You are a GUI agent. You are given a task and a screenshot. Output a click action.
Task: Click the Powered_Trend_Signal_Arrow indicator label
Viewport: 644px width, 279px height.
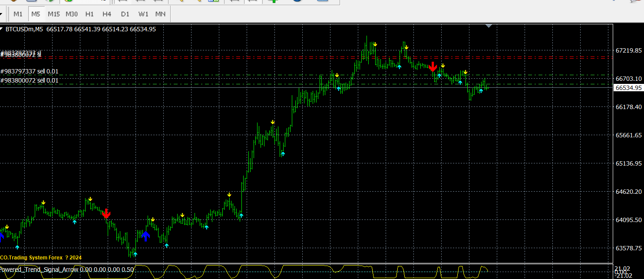tap(67, 269)
